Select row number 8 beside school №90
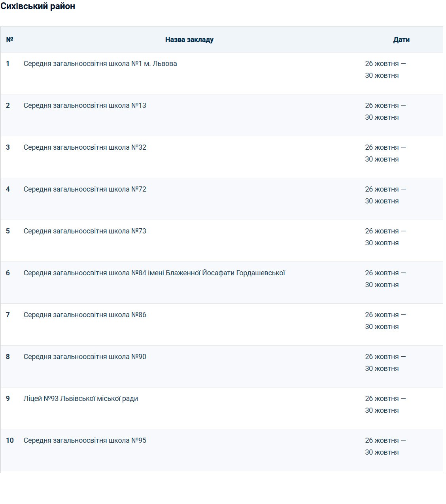 (x=8, y=357)
